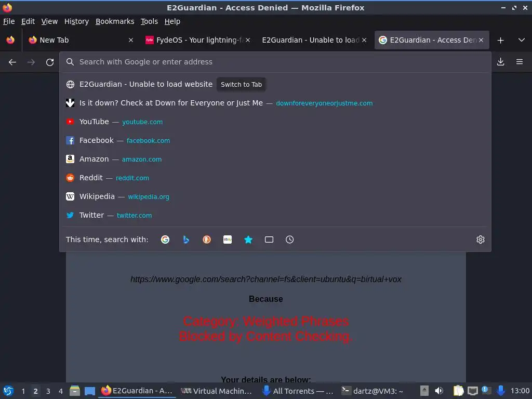Click the blocked google.com search URL text

tap(266, 279)
